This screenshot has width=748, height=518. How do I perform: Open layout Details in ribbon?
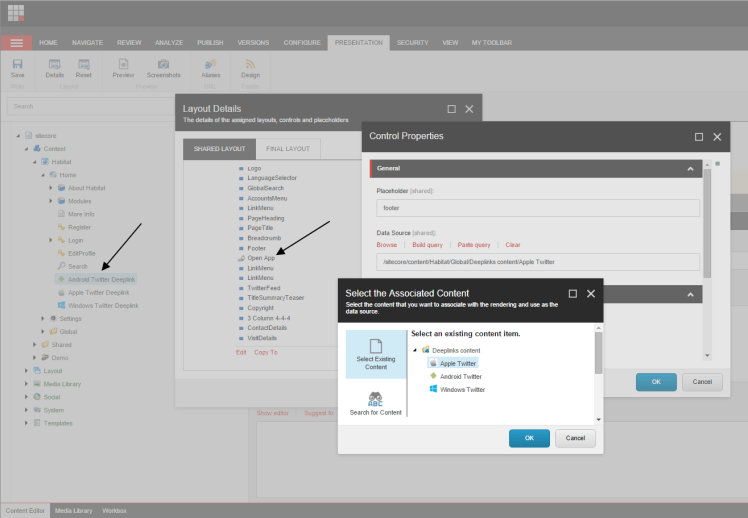tap(54, 68)
